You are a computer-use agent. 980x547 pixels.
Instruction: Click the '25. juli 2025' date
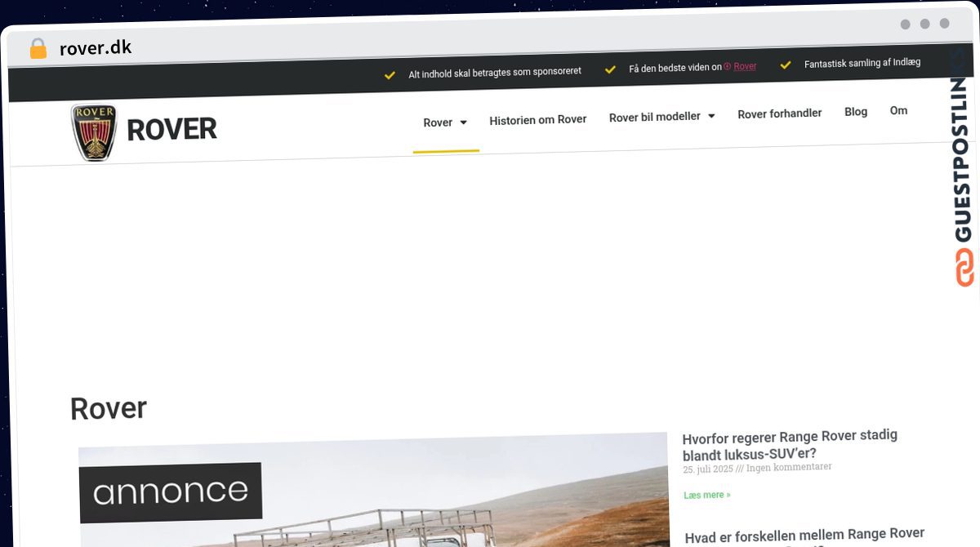pos(707,469)
